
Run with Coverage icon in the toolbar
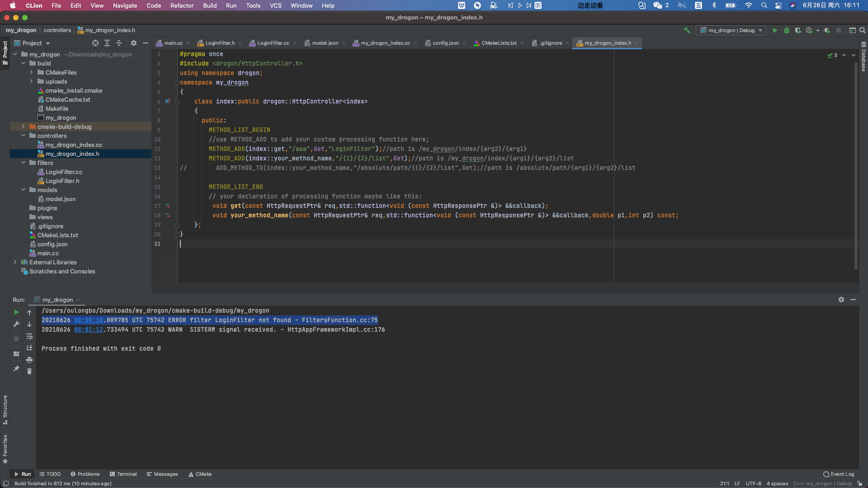(798, 30)
